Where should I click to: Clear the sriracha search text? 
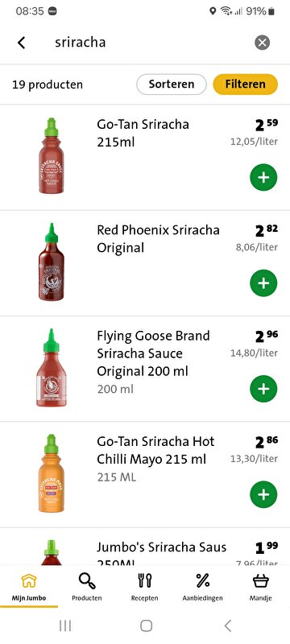(x=262, y=43)
